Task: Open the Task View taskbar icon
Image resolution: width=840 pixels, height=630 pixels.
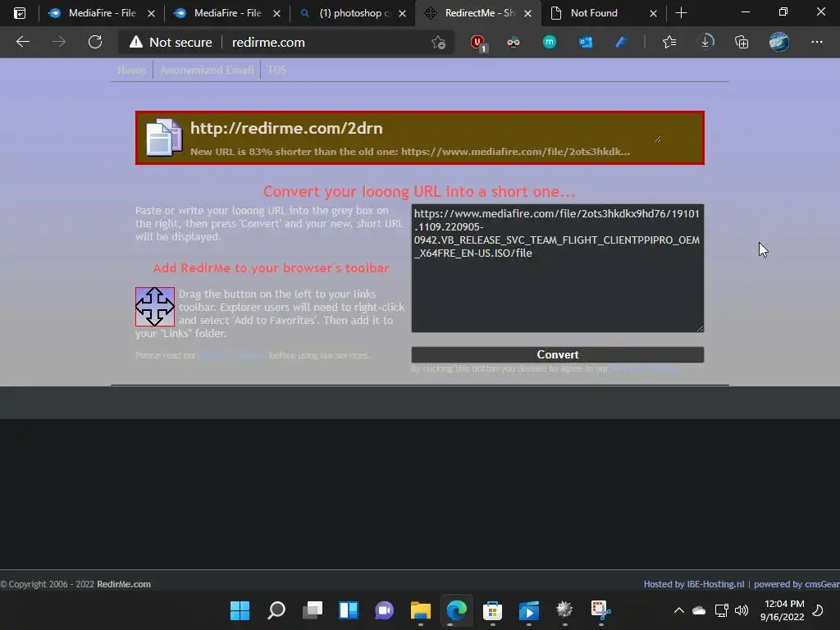Action: point(313,609)
